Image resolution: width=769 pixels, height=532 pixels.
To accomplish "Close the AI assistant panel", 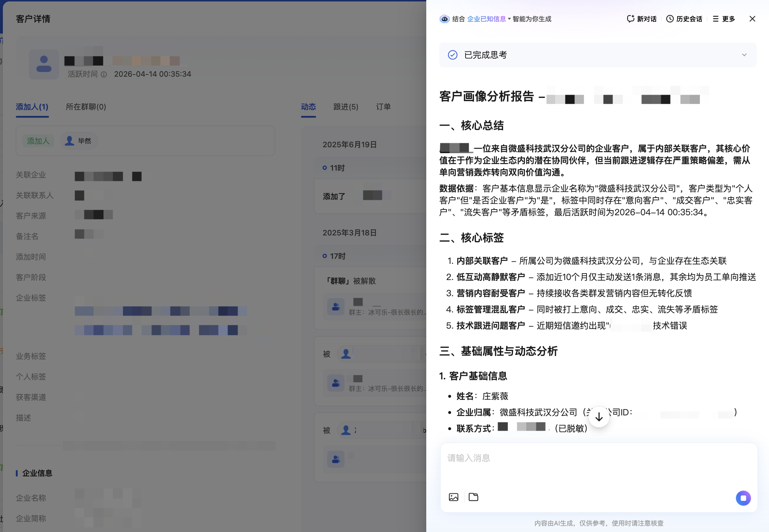I will point(752,19).
